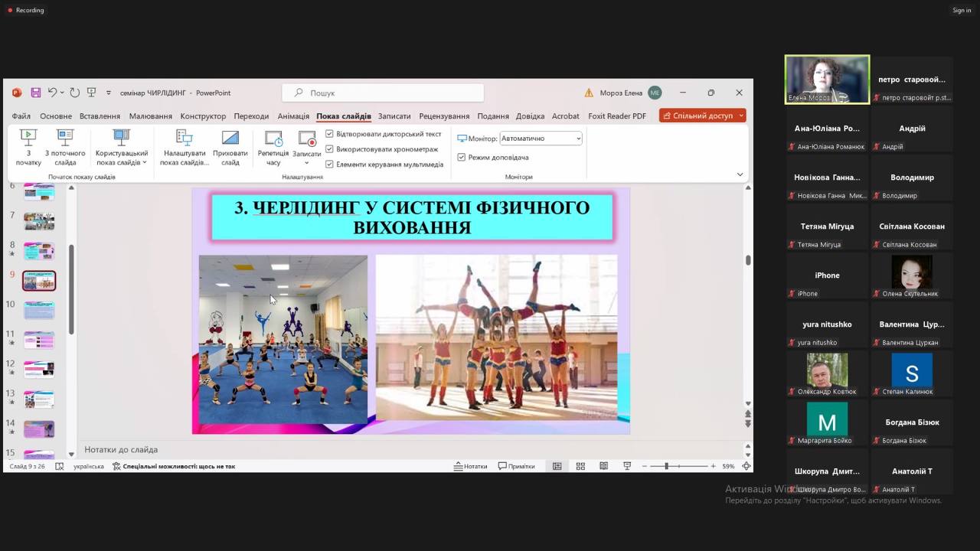Open Reading View from status bar
Image resolution: width=980 pixels, height=551 pixels.
pos(604,466)
